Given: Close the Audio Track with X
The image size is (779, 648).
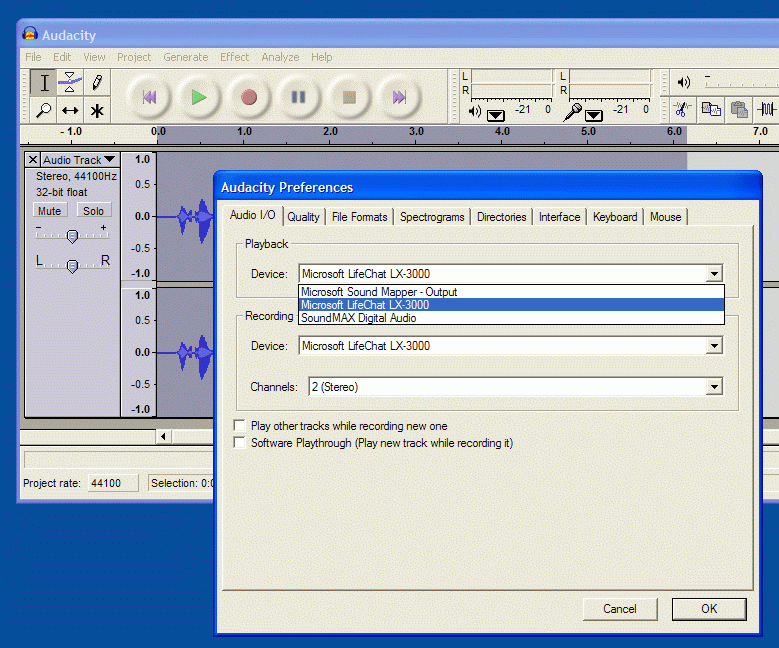Looking at the screenshot, I should [33, 160].
